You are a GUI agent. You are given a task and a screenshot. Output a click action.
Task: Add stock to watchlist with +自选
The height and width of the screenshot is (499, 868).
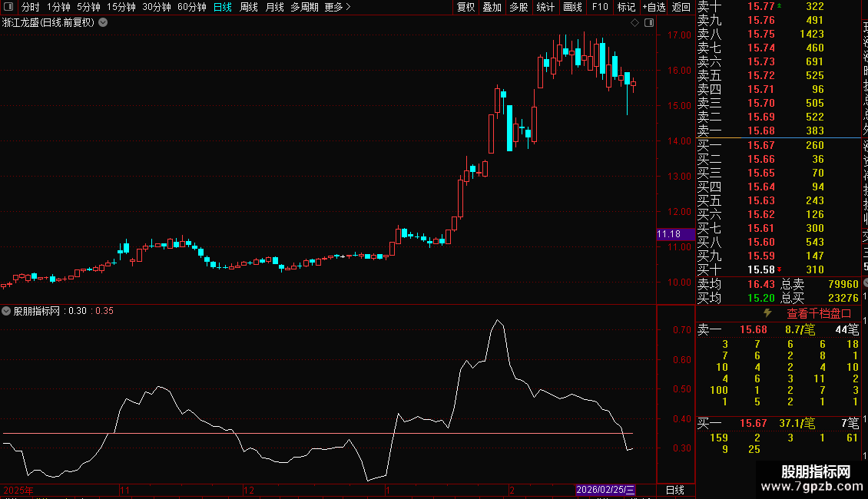[x=654, y=7]
